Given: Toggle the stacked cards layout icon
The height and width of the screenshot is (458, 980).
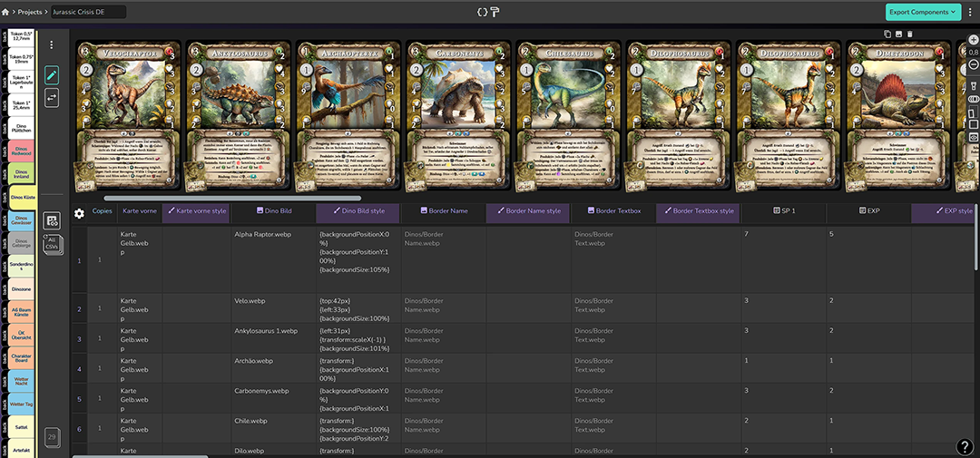Looking at the screenshot, I should pyautogui.click(x=973, y=112).
